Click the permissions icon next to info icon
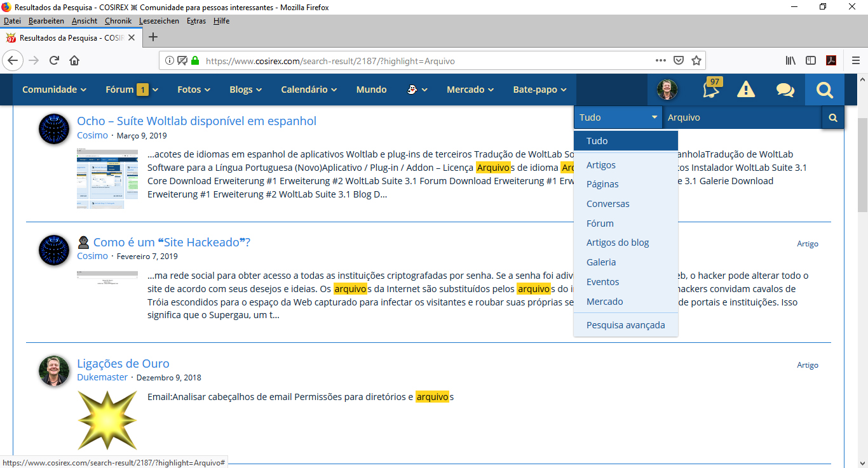The width and height of the screenshot is (868, 468). (x=182, y=61)
